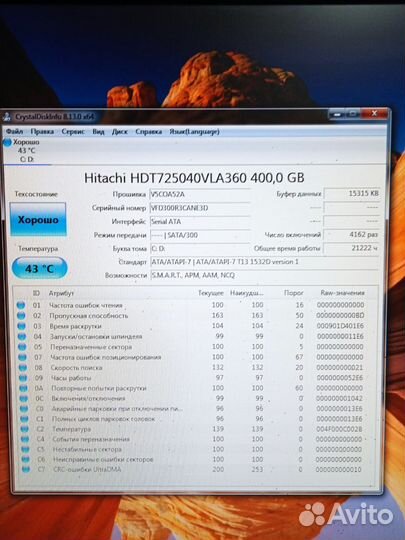405x540 pixels.
Task: Select the C: D: disk status indicator at top
Action: tap(21, 150)
